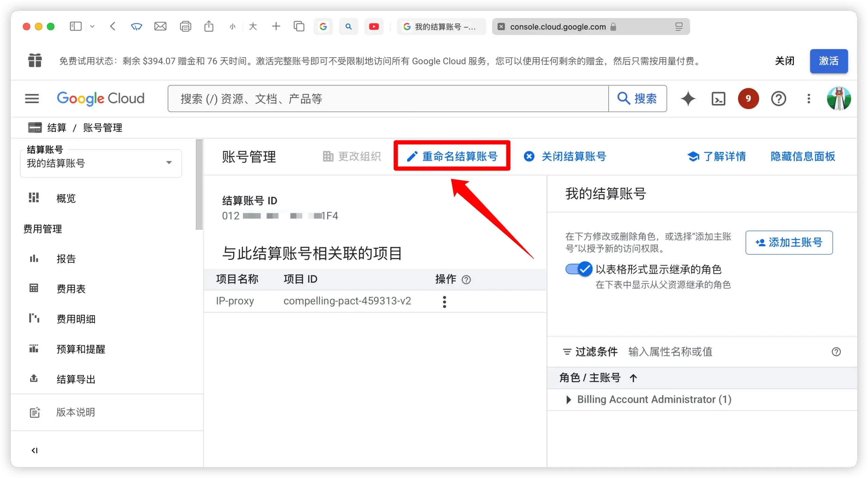The width and height of the screenshot is (868, 478).
Task: Open the notifications badge showing 9
Action: pyautogui.click(x=748, y=99)
